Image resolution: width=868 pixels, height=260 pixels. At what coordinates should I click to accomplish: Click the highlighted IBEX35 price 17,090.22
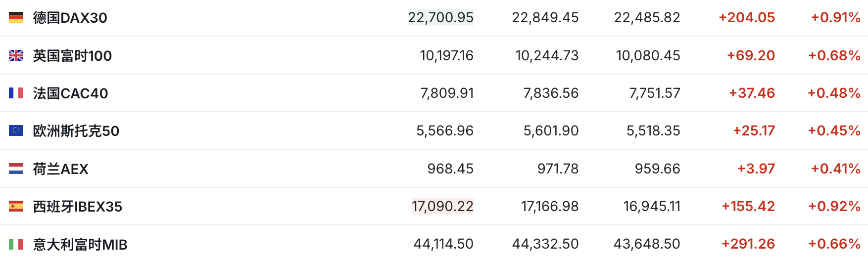pyautogui.click(x=442, y=206)
